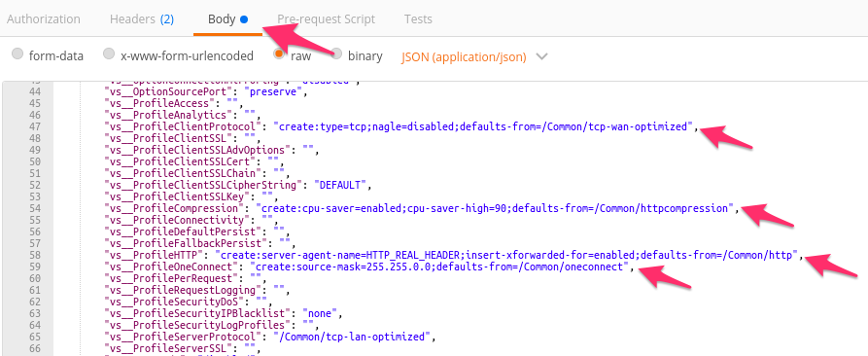Click the "vs__ProfileClientSSLKey" key
This screenshot has height=356, width=868.
tap(178, 196)
